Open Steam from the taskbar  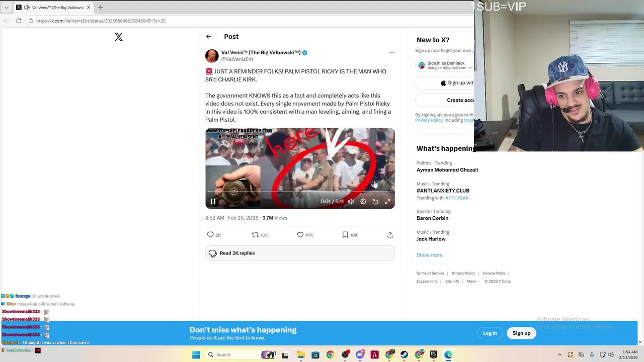click(404, 355)
